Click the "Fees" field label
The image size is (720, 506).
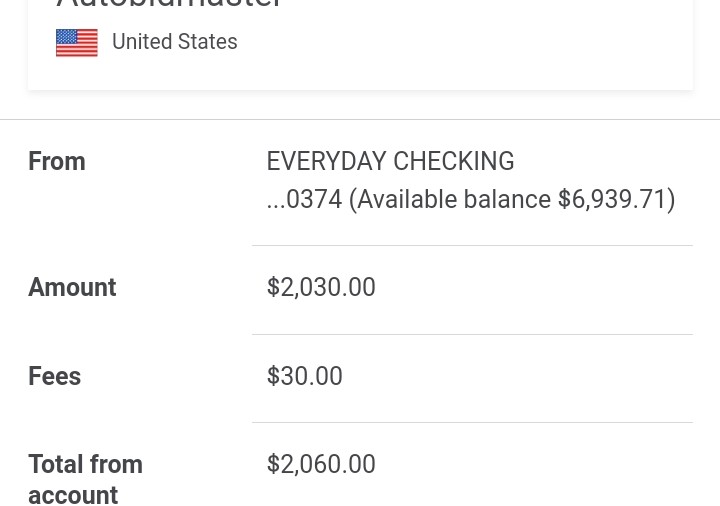coord(55,377)
